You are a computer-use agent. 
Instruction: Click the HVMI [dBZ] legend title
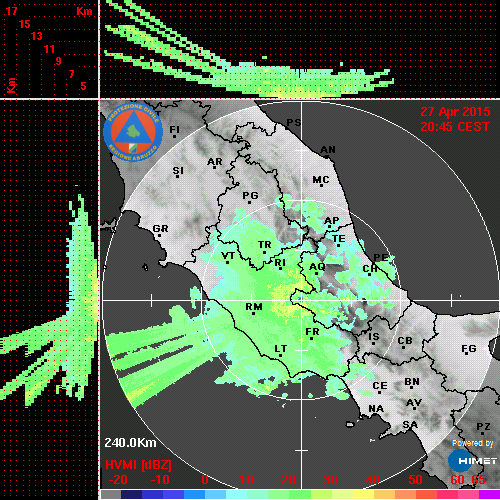(138, 465)
